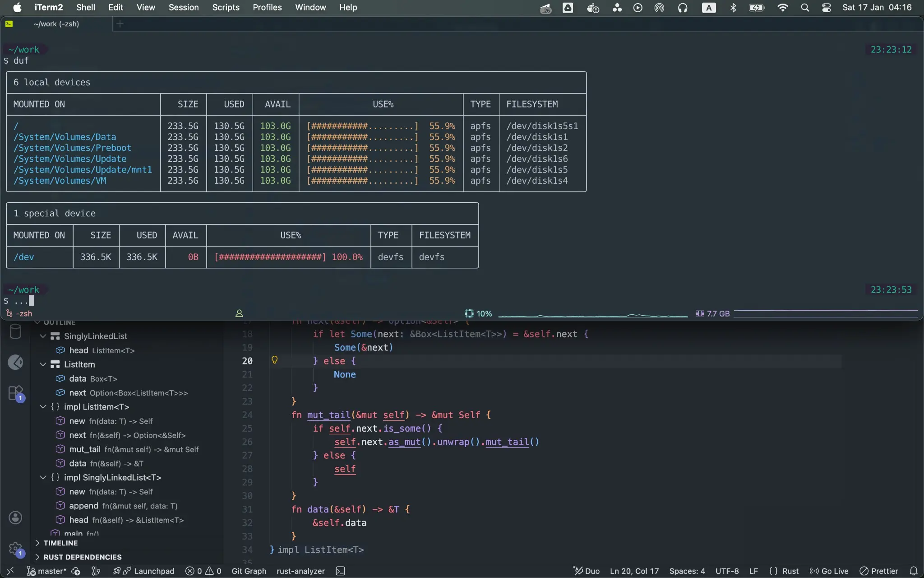Click the Prettier status bar item
This screenshot has width=924, height=578.
(x=879, y=571)
